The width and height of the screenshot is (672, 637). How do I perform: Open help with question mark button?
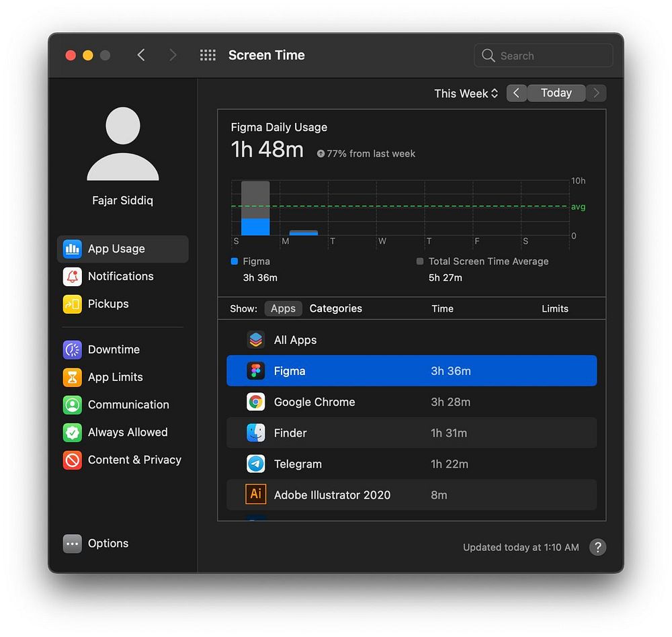tap(597, 547)
